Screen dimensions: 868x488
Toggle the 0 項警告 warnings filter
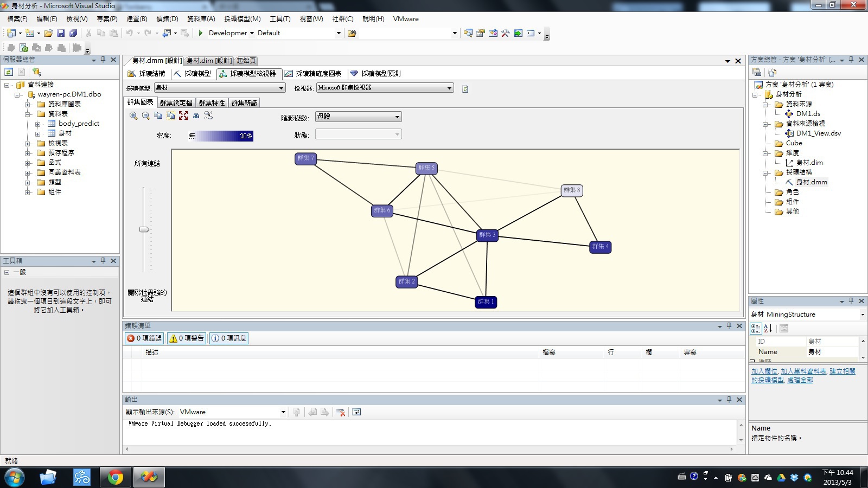(x=187, y=338)
